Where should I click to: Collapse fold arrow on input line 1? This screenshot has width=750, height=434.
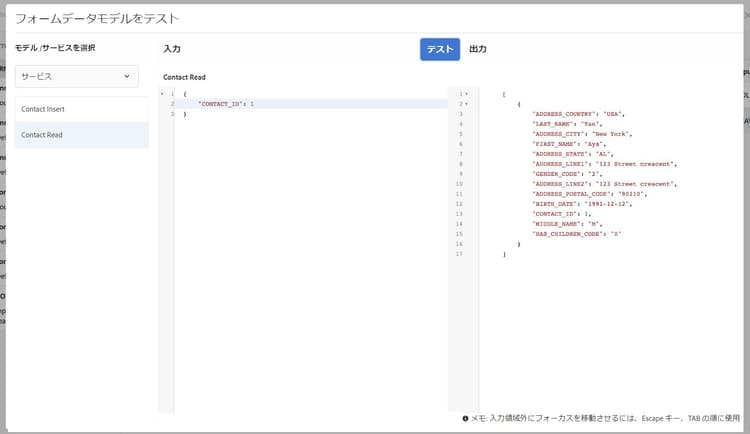click(162, 94)
